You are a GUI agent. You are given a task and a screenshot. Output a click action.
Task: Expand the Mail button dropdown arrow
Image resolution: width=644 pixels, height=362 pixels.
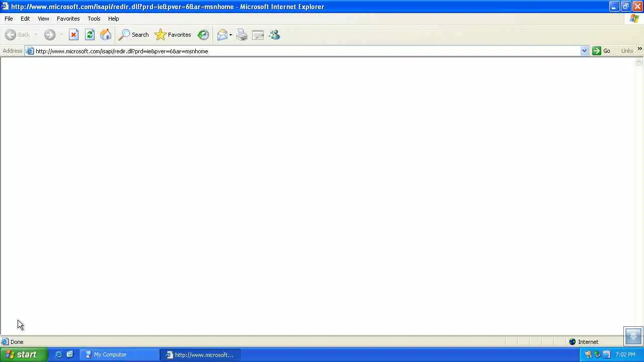230,35
